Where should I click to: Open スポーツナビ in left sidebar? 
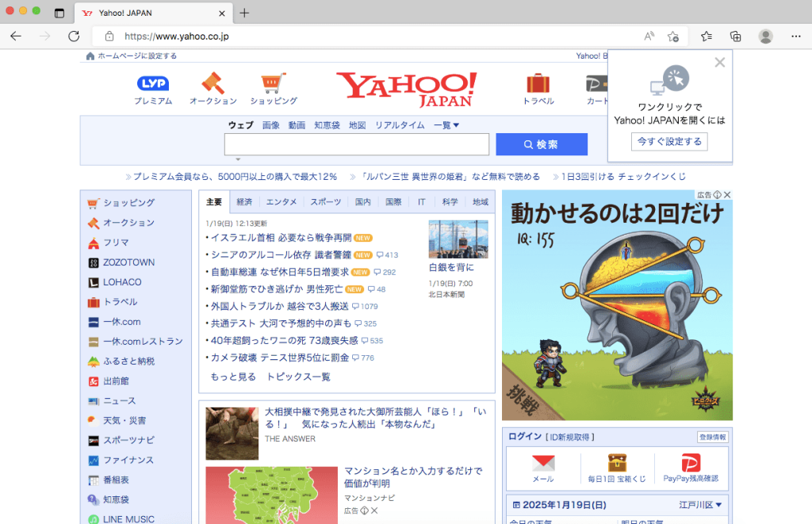pyautogui.click(x=128, y=440)
